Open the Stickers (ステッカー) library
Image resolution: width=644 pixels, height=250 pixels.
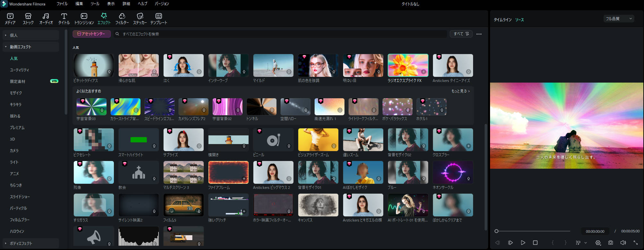[x=140, y=19]
